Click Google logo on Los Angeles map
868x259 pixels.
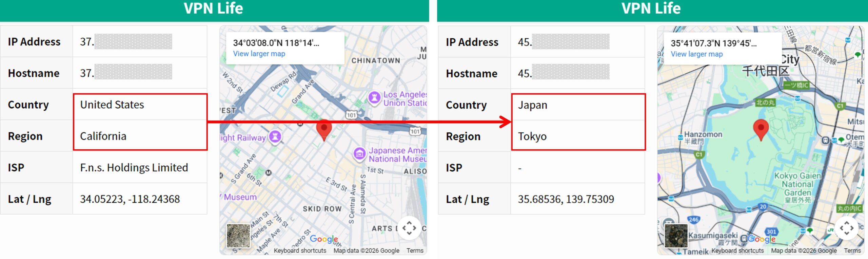point(324,239)
